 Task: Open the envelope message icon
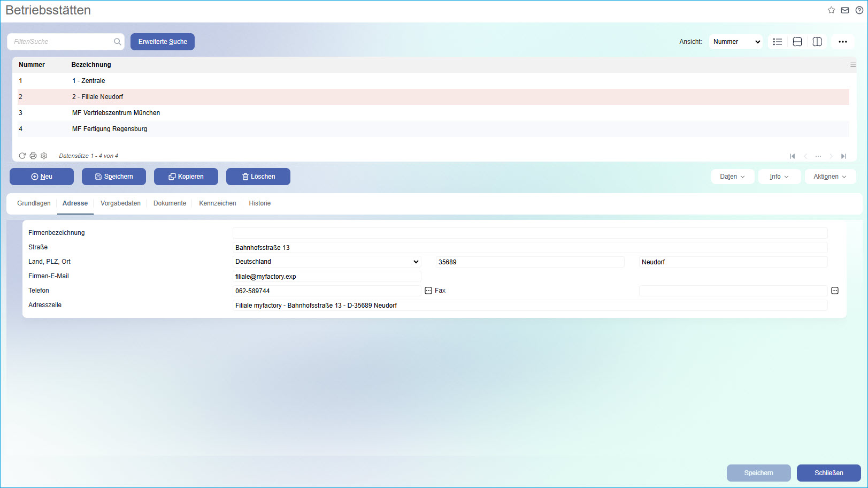[845, 10]
